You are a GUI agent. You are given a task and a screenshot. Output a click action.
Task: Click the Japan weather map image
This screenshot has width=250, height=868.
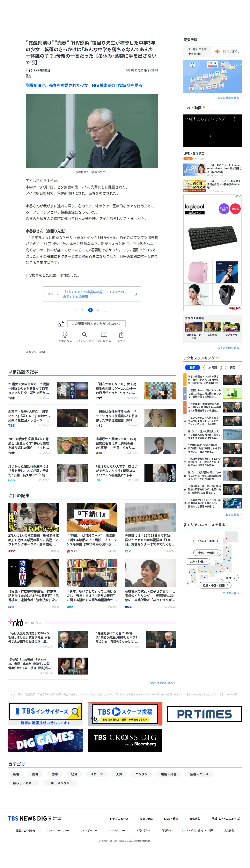pos(213,76)
